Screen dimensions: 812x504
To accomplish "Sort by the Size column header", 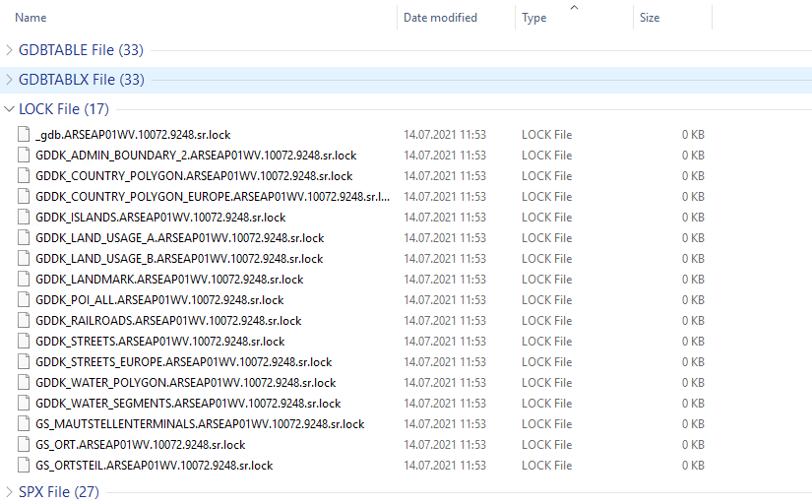I will [x=650, y=18].
